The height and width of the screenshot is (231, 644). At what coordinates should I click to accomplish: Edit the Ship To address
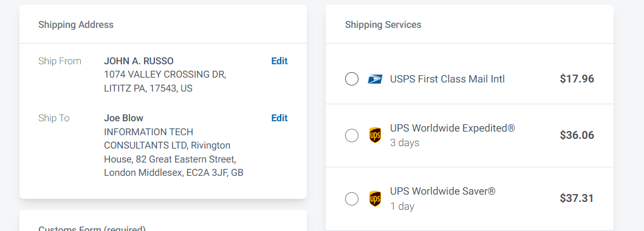(279, 118)
